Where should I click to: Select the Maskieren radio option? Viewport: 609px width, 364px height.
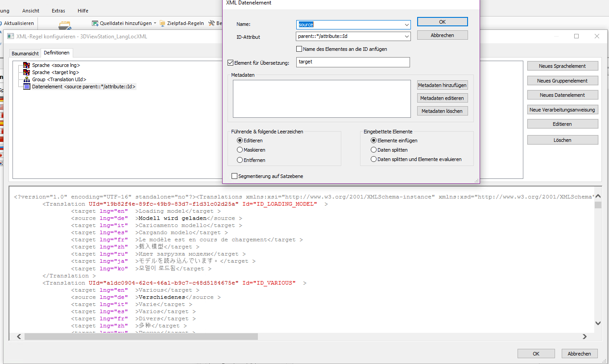(240, 150)
